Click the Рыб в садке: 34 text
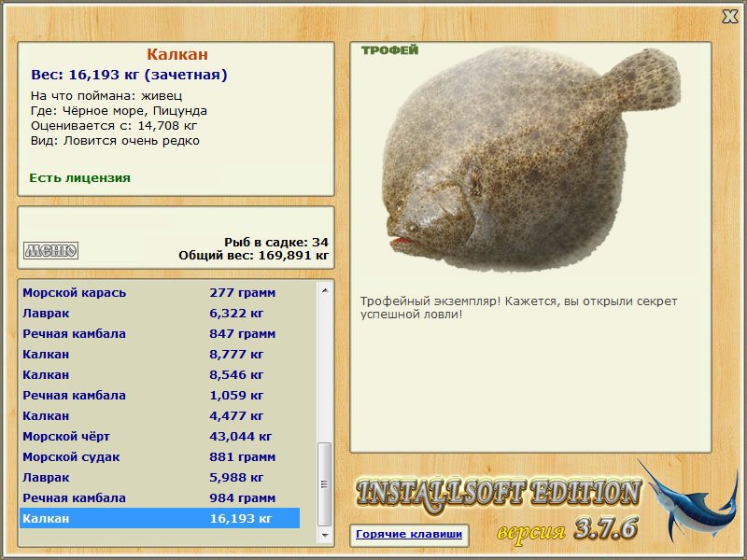 pos(276,242)
